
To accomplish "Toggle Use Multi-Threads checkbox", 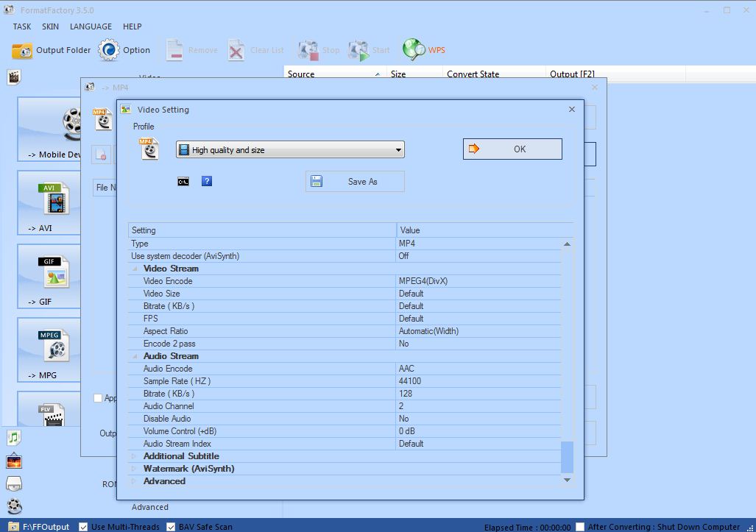I will pyautogui.click(x=83, y=527).
